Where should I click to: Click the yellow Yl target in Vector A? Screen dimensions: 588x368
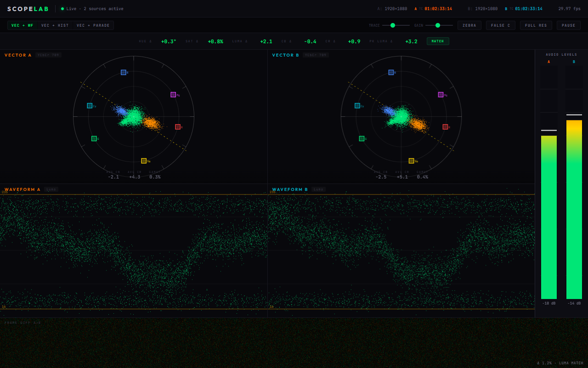(x=144, y=161)
